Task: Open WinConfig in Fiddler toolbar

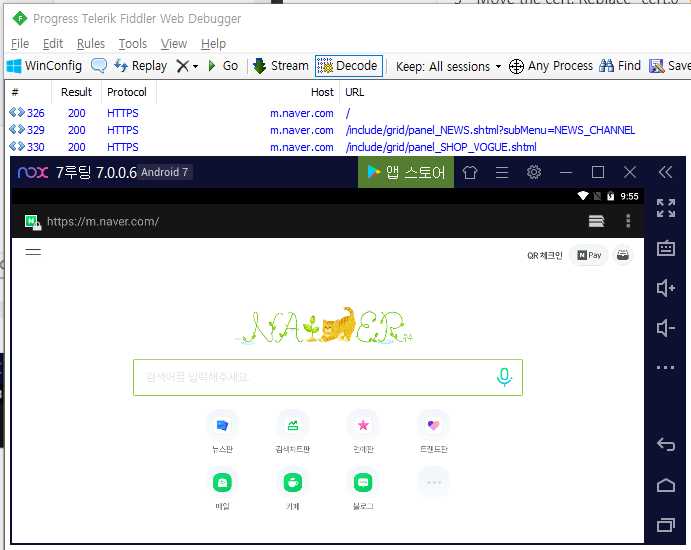Action: (x=45, y=66)
